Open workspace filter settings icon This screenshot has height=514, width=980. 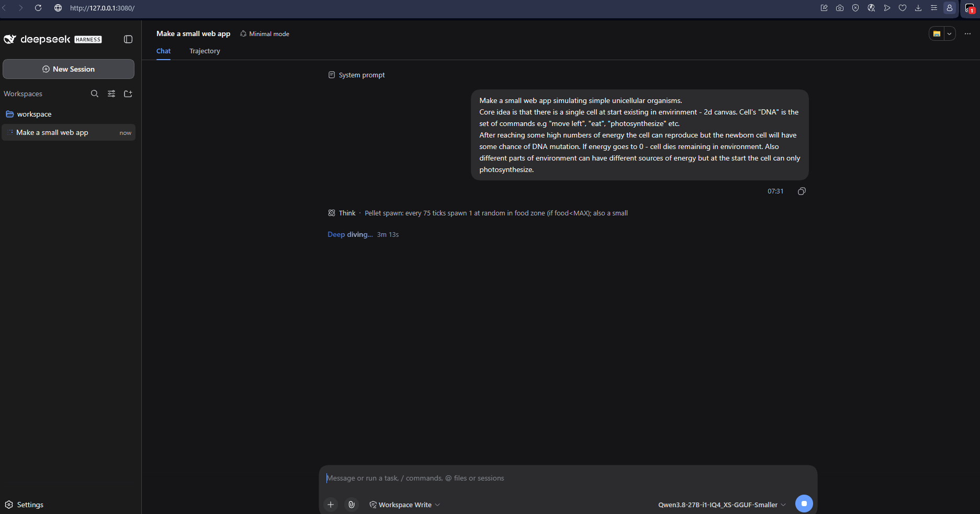111,94
